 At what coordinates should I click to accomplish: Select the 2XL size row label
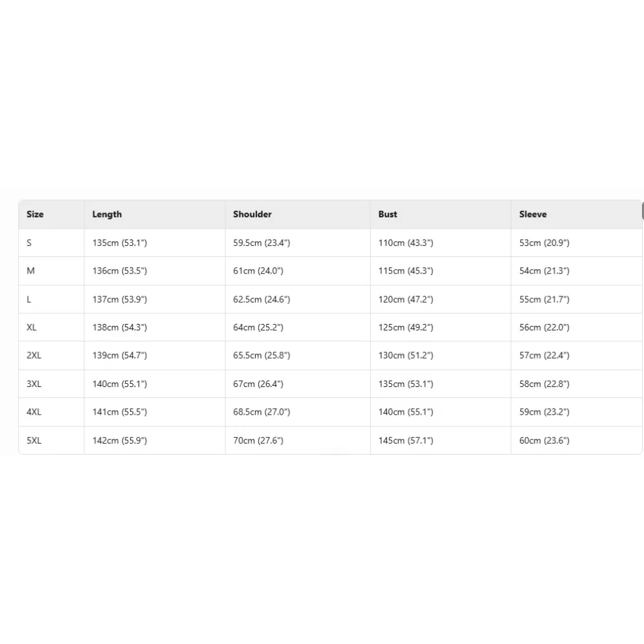[33, 355]
